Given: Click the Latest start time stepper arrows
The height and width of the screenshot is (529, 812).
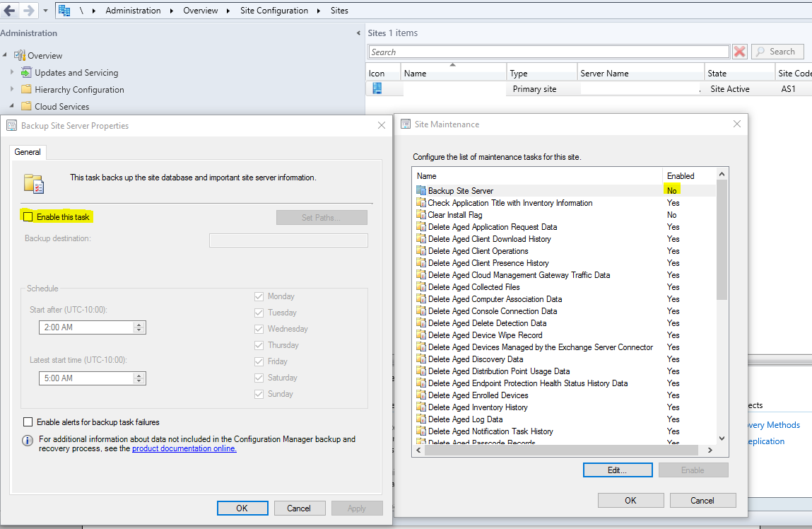Looking at the screenshot, I should (139, 378).
